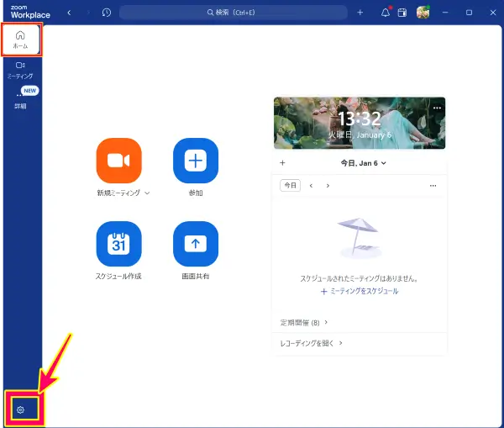Image resolution: width=504 pixels, height=428 pixels.
Task: Click the 画面共有 share screen icon
Action: (x=196, y=244)
